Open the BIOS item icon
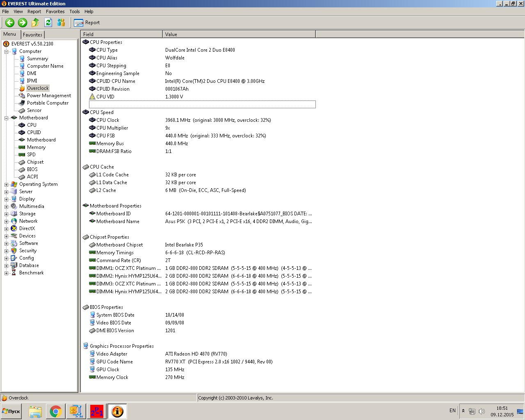The image size is (525, 420). pyautogui.click(x=22, y=169)
